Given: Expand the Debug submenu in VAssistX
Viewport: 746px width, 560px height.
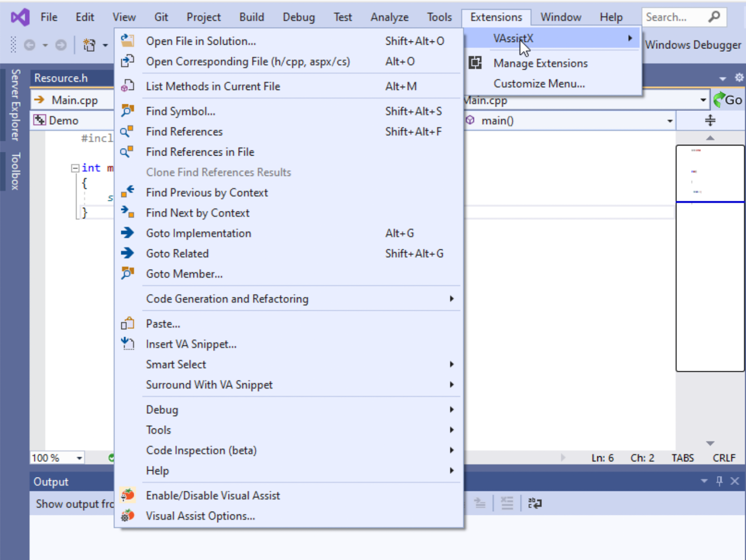Looking at the screenshot, I should 451,409.
